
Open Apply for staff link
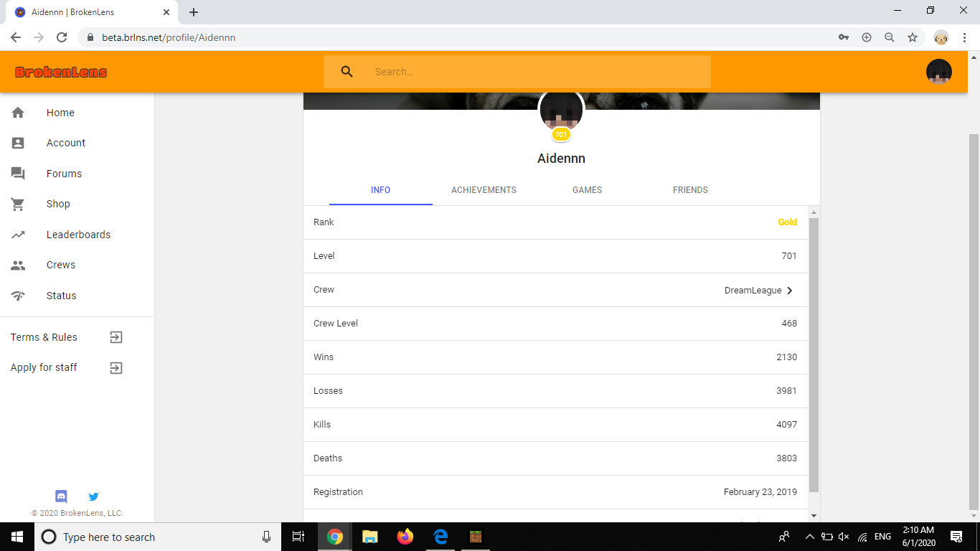click(x=116, y=368)
